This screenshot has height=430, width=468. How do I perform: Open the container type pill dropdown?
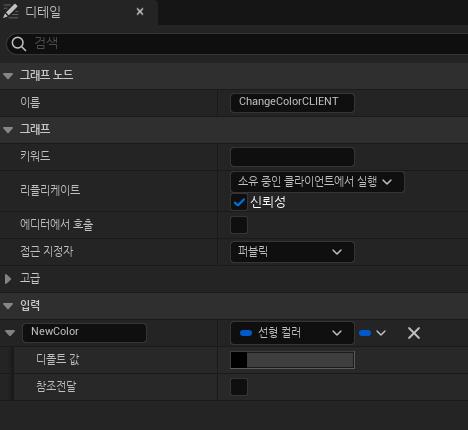pos(372,333)
